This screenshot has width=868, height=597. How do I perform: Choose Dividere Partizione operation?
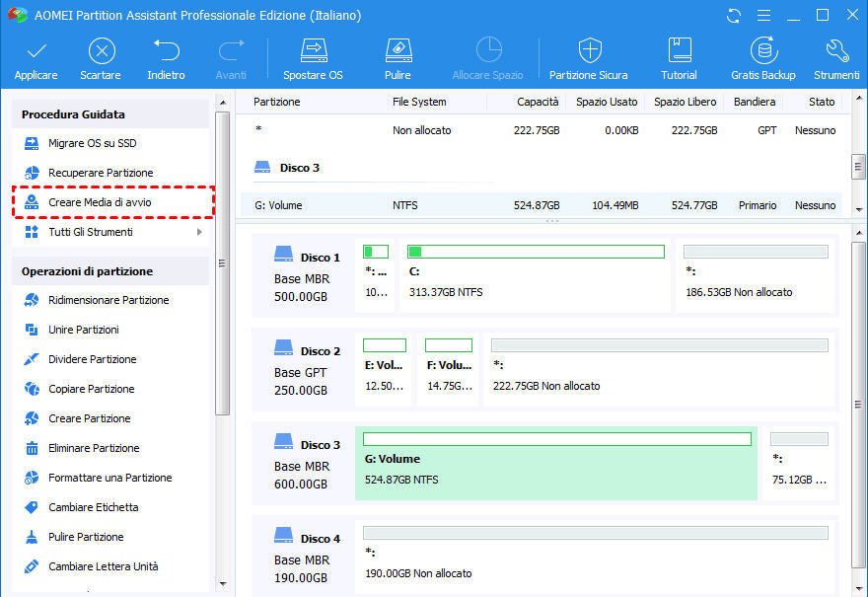pyautogui.click(x=92, y=359)
